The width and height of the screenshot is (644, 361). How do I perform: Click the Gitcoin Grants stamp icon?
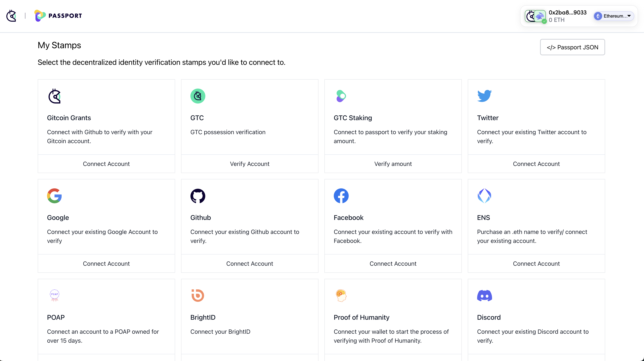point(55,96)
